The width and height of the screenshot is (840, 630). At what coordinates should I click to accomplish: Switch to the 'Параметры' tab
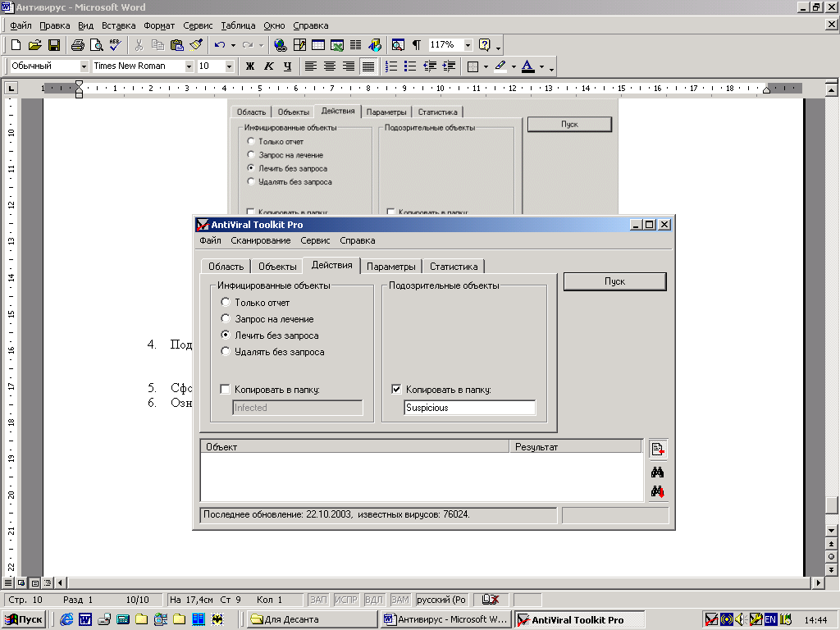click(391, 267)
